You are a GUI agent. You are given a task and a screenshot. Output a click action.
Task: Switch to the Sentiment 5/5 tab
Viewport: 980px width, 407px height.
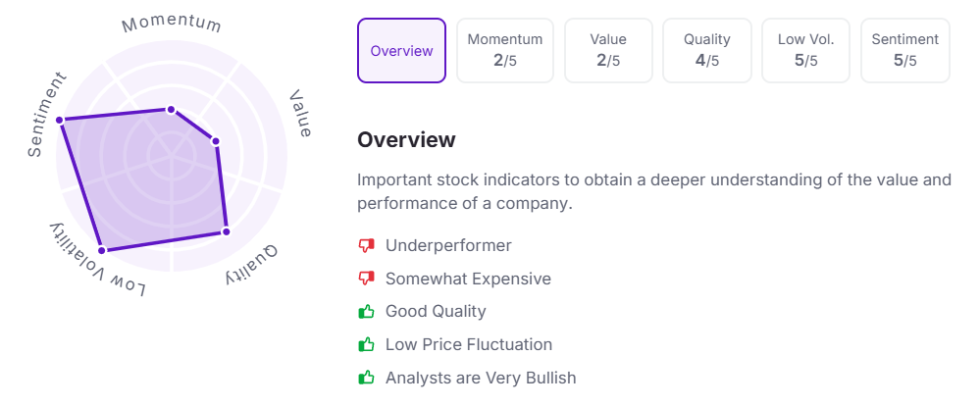tap(904, 50)
